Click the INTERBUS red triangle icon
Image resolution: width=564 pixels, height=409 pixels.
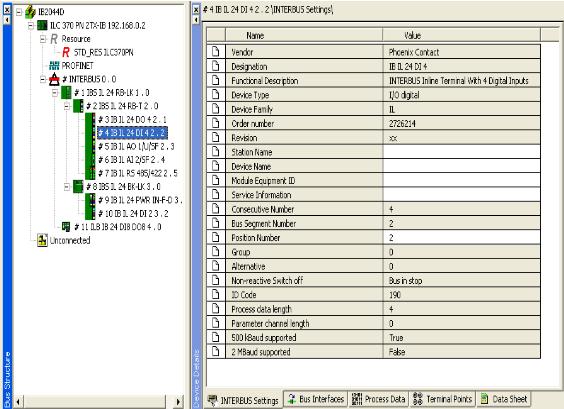pos(54,79)
